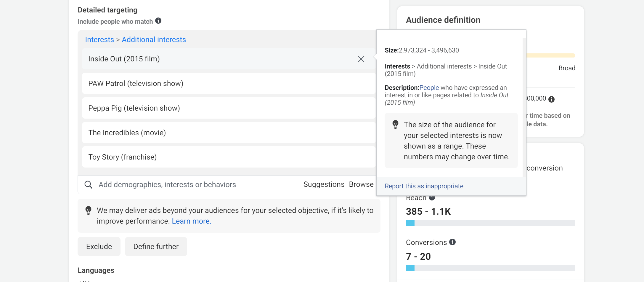Click the Reach estimate bar
Image resolution: width=644 pixels, height=282 pixels.
[490, 223]
